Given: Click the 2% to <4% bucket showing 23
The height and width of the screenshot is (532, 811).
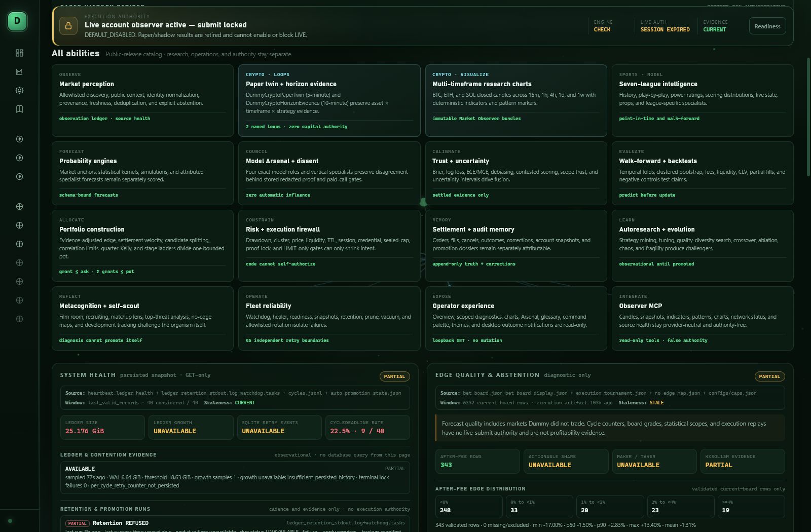Looking at the screenshot, I should click(681, 506).
